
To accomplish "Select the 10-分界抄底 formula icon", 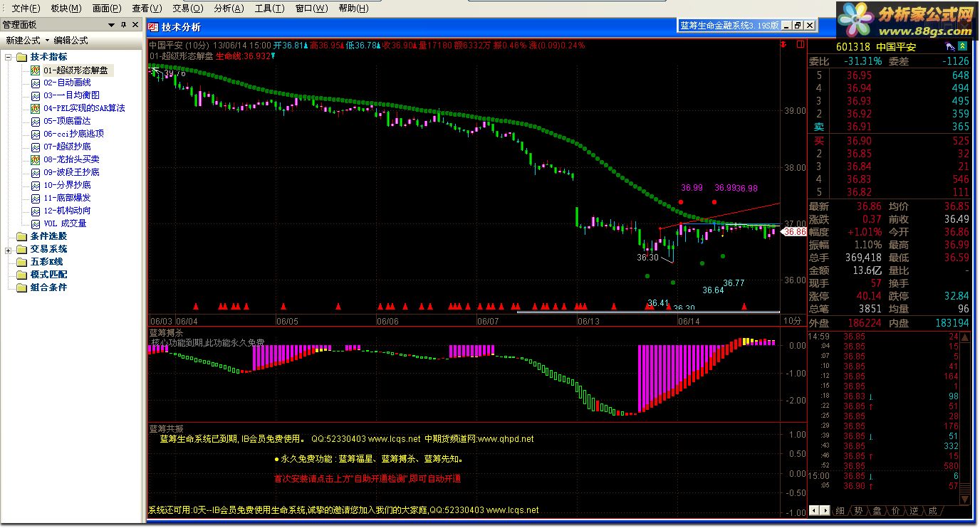I will (36, 186).
